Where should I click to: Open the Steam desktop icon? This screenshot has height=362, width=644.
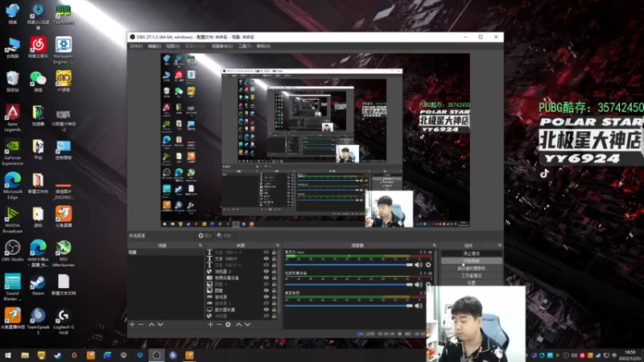point(38,285)
